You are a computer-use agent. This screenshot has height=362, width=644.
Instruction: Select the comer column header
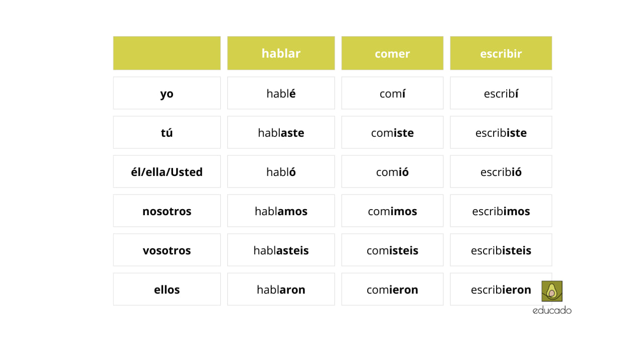[392, 53]
